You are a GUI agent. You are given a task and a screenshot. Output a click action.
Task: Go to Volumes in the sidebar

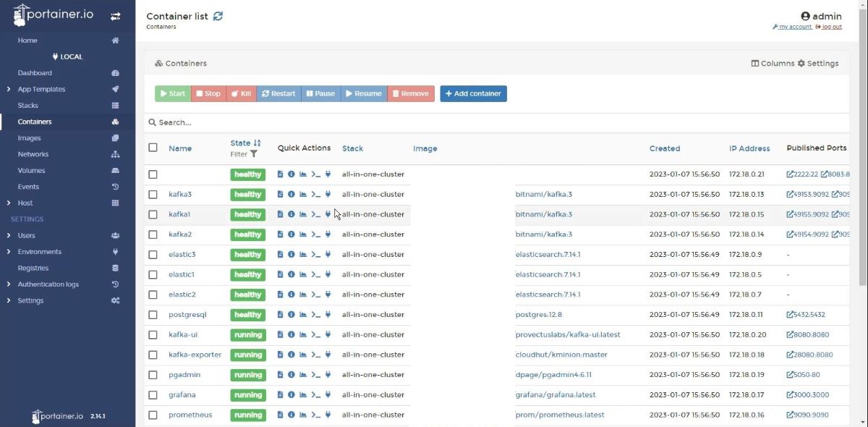pyautogui.click(x=32, y=171)
